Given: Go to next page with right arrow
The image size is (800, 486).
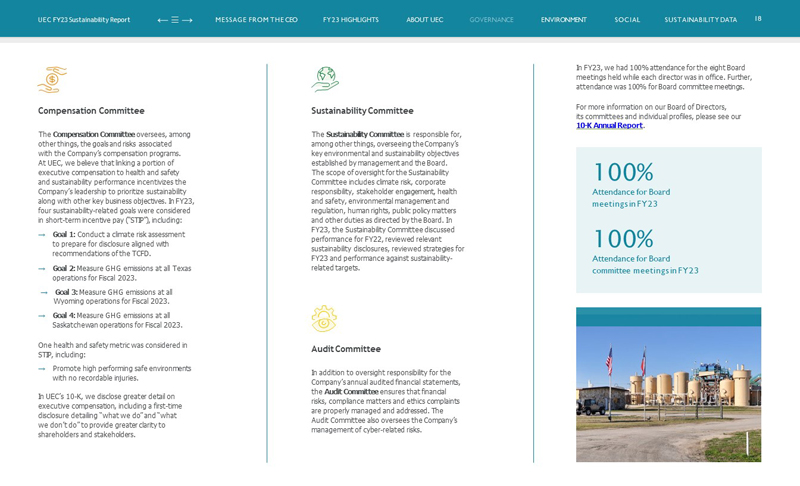Looking at the screenshot, I should click(x=187, y=20).
